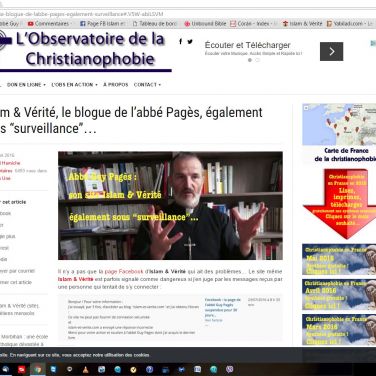Image resolution: width=376 pixels, height=376 pixels.
Task: Open the Facebook icon in site header
Action: click(x=180, y=42)
